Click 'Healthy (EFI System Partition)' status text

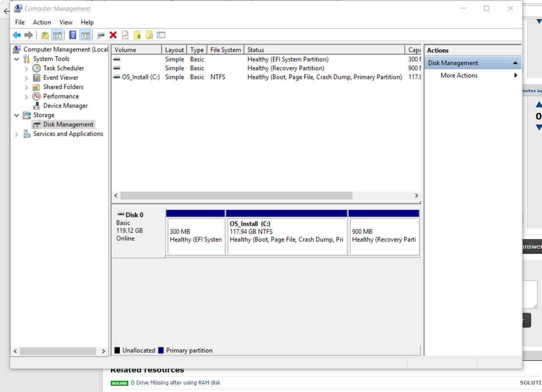click(x=288, y=60)
